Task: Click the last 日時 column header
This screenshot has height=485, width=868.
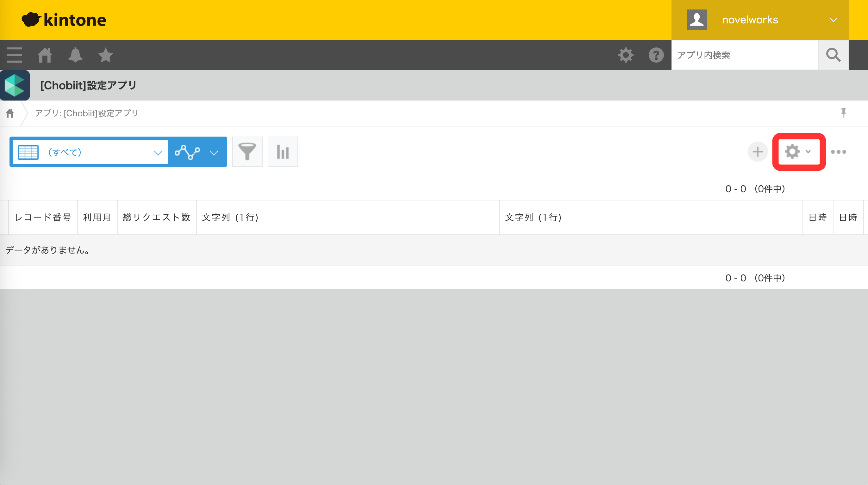Action: [x=848, y=218]
